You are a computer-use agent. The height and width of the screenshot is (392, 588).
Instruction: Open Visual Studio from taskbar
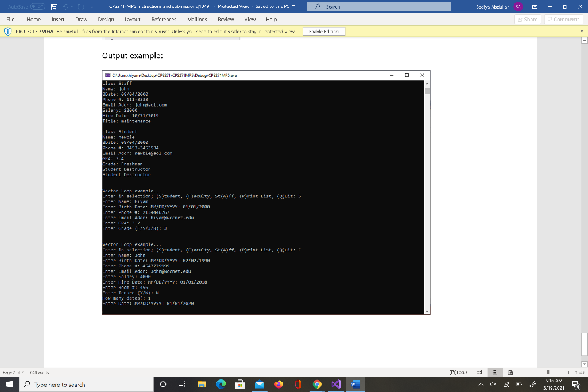click(x=336, y=385)
